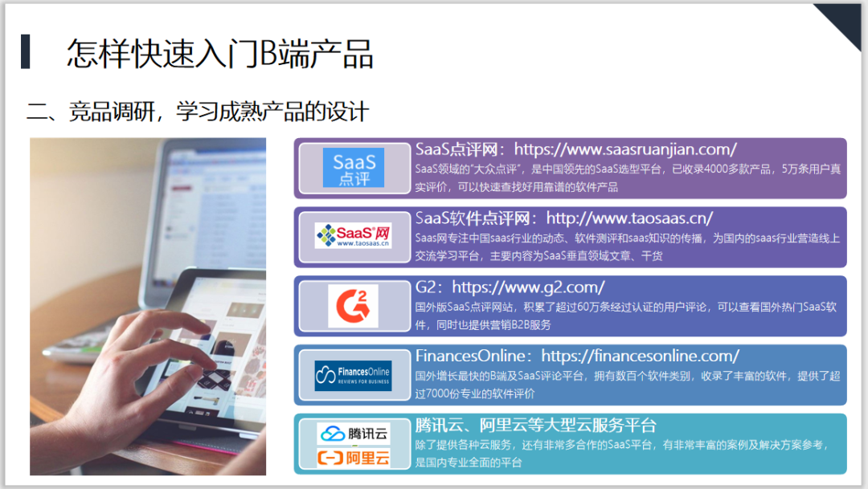
Task: Click the heading 腾讯云、阿里云等大型云服务平台
Action: click(x=536, y=425)
